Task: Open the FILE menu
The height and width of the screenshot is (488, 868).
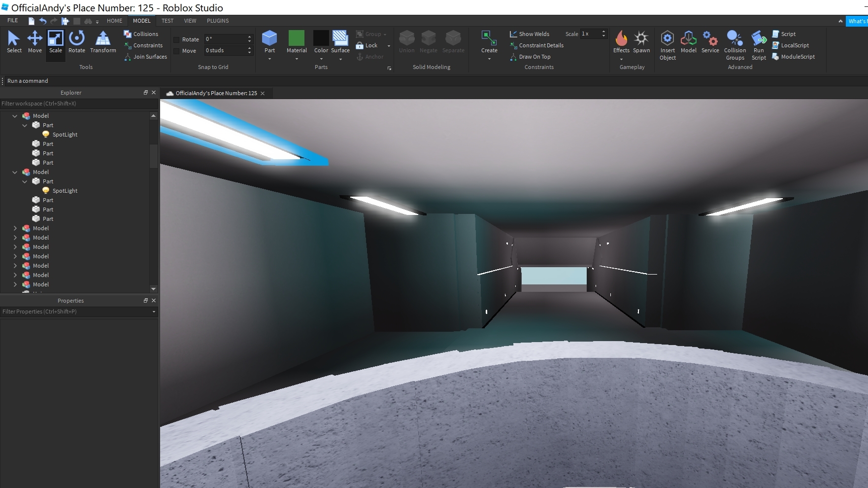Action: (13, 21)
